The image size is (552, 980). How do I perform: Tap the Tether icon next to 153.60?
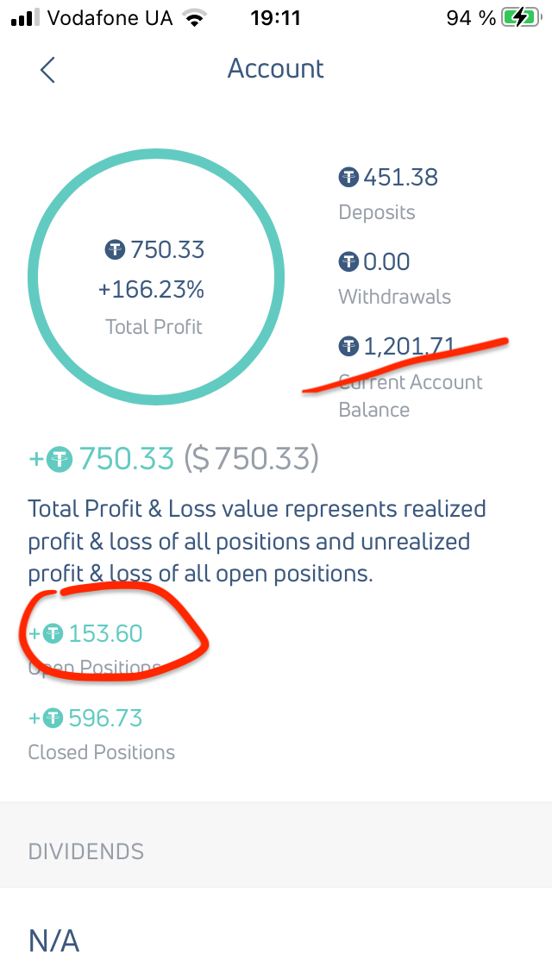[x=53, y=635]
